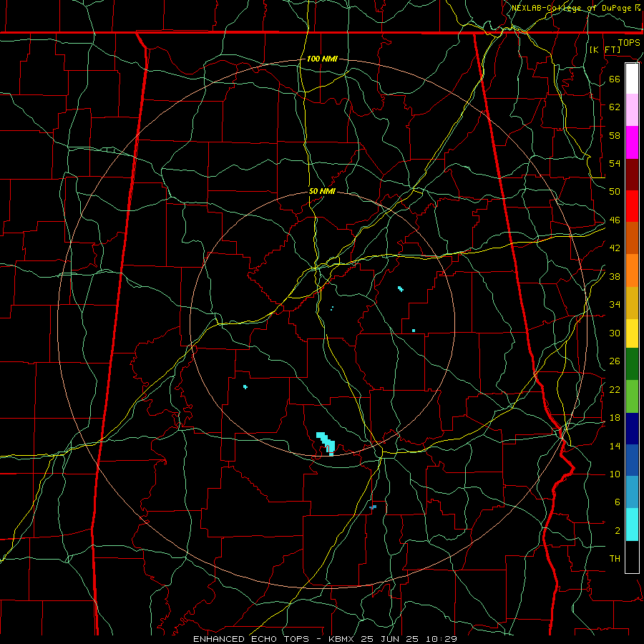Click the navy blue legend swatch

[632, 429]
